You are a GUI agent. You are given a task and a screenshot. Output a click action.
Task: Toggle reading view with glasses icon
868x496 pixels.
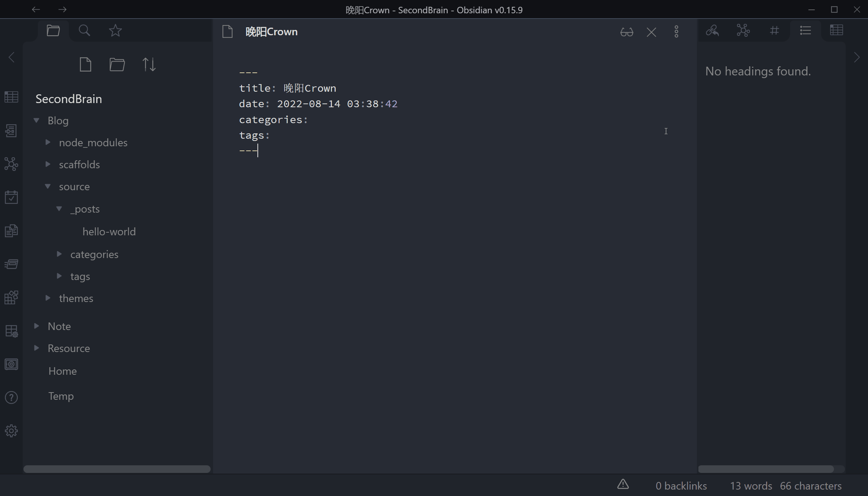click(x=626, y=32)
